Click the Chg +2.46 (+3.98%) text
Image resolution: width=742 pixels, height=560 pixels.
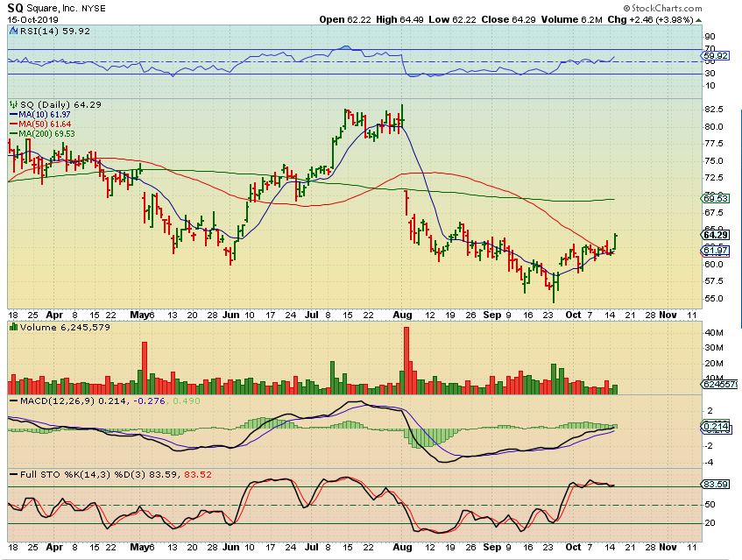point(651,19)
